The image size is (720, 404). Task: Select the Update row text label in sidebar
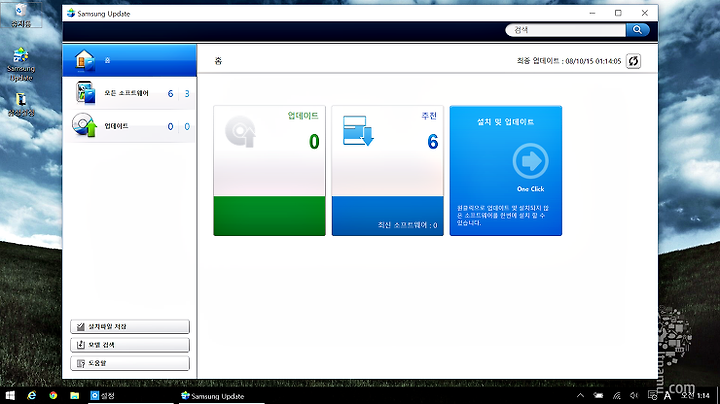(116, 126)
